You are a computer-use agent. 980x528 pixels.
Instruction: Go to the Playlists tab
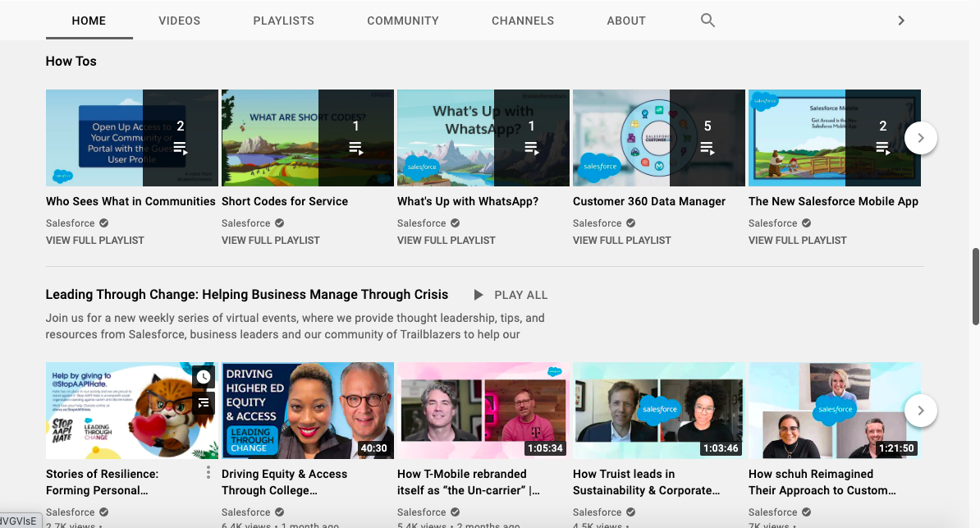point(284,21)
